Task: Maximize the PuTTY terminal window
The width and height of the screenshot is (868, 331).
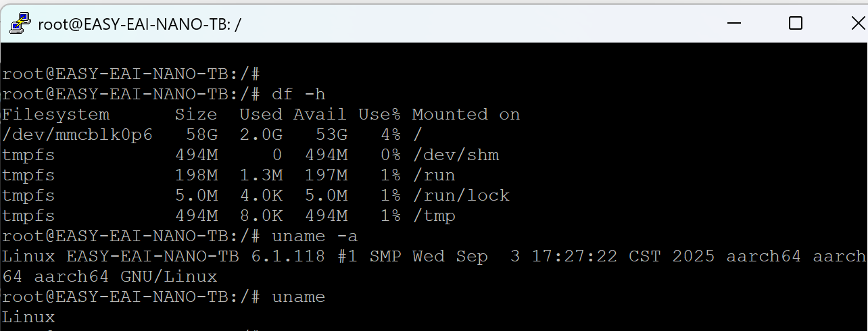Action: click(x=796, y=24)
